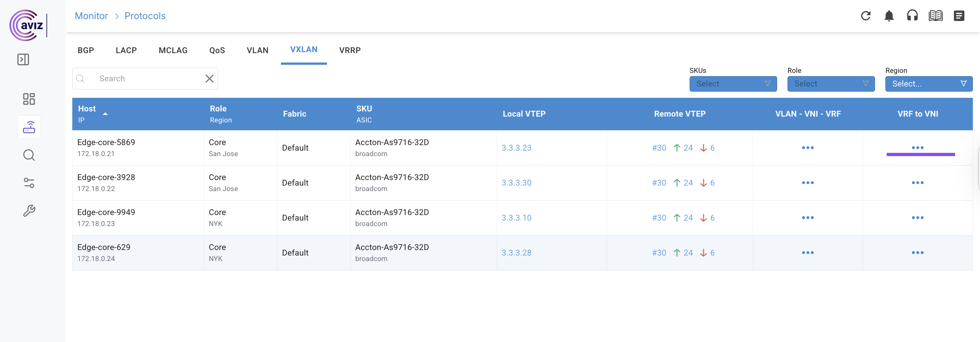Click the wrench tools icon in sidebar

[x=29, y=211]
